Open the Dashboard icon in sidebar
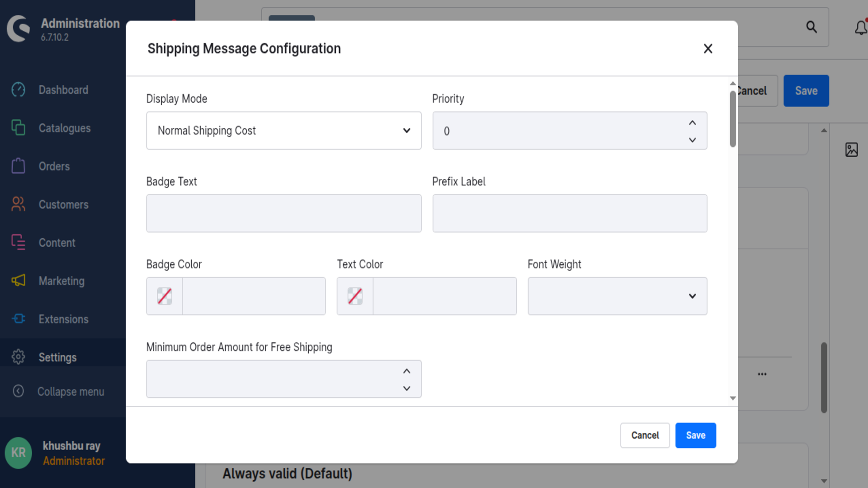The image size is (868, 488). [x=18, y=90]
